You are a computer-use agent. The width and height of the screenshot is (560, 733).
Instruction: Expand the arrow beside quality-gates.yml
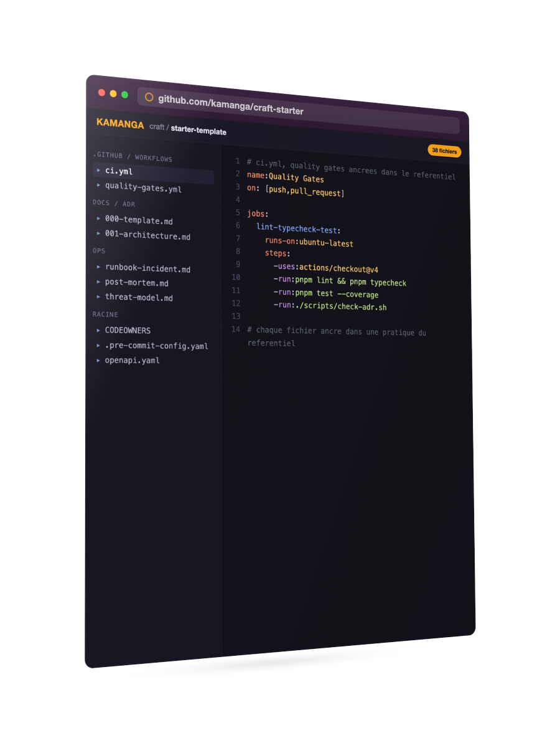click(98, 185)
